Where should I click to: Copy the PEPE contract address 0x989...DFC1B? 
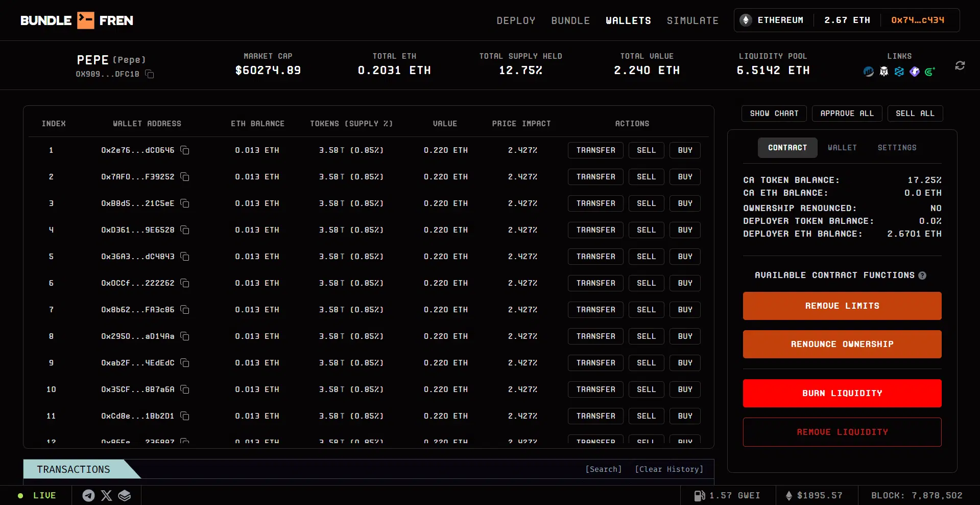(x=150, y=74)
